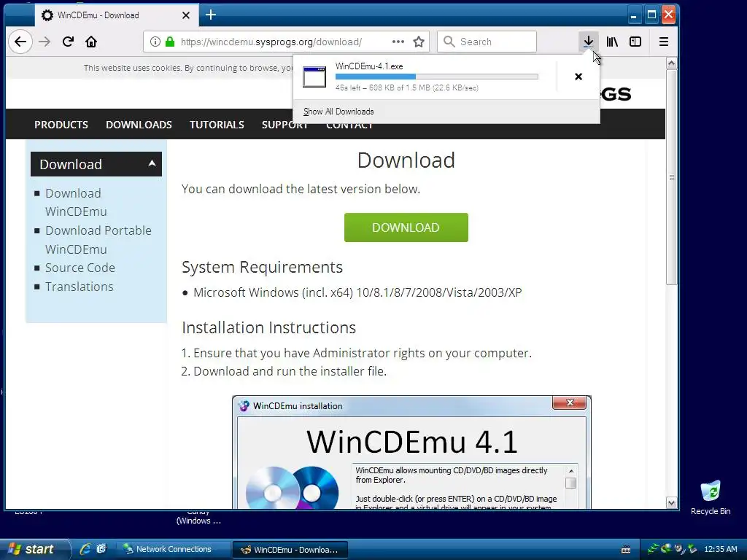Bookmark this page with the star
Viewport: 747px width, 560px height.
click(419, 42)
